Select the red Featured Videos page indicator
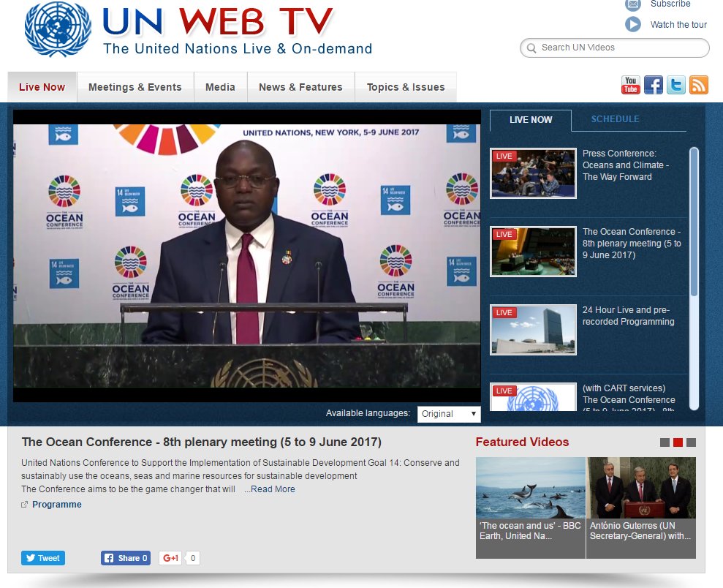The image size is (723, 588). click(678, 442)
